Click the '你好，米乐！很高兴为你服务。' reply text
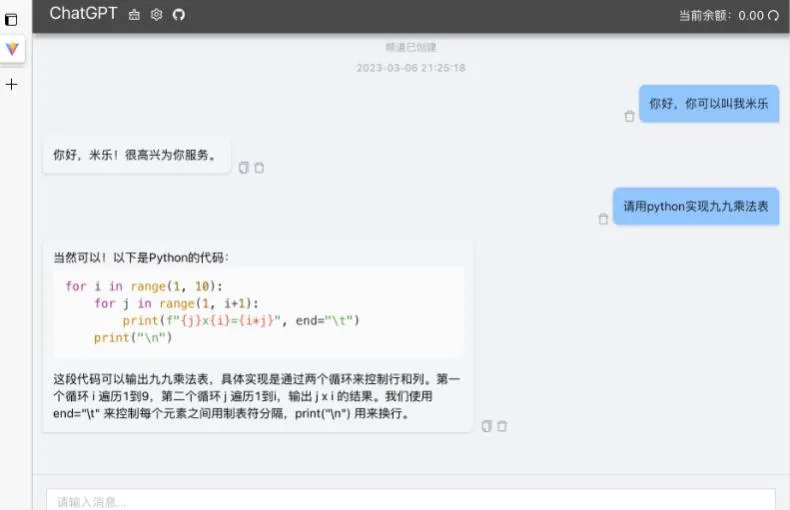The width and height of the screenshot is (790, 510). tap(135, 155)
